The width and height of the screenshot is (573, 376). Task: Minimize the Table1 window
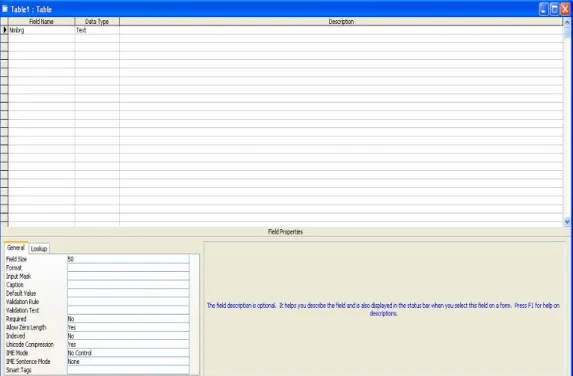543,9
